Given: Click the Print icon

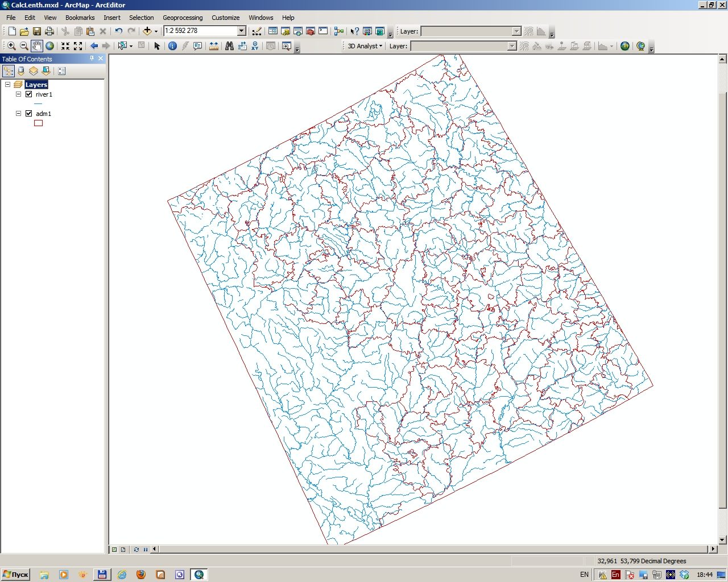Looking at the screenshot, I should click(x=49, y=31).
